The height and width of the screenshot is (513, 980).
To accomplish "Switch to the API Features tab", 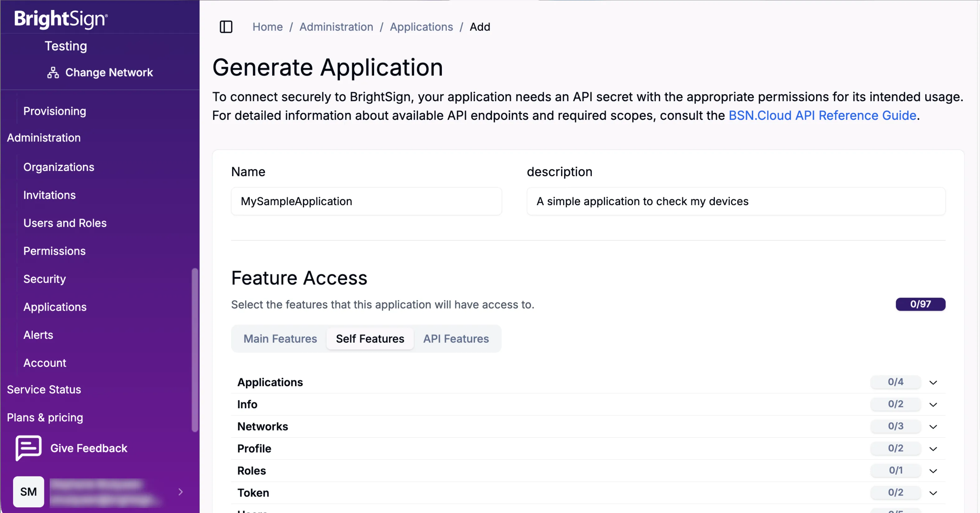I will (456, 339).
